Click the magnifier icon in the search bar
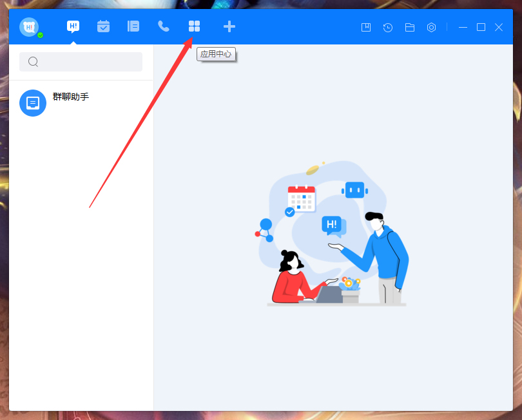The width and height of the screenshot is (522, 420). (x=33, y=62)
